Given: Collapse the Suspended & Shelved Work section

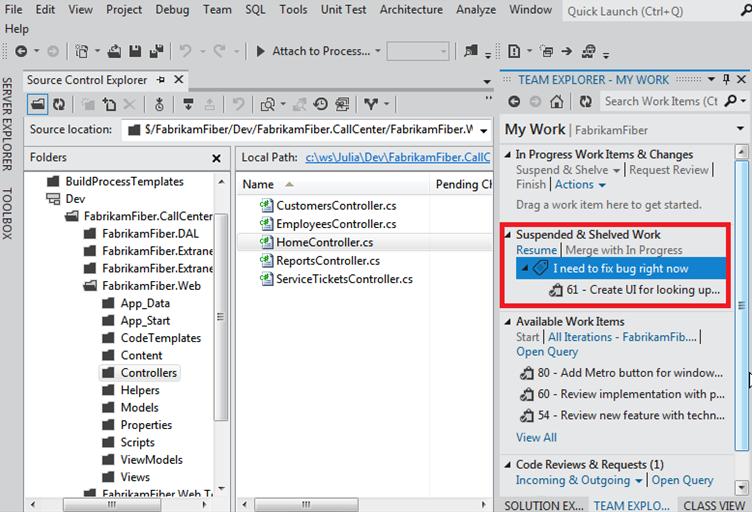Looking at the screenshot, I should coord(508,235).
